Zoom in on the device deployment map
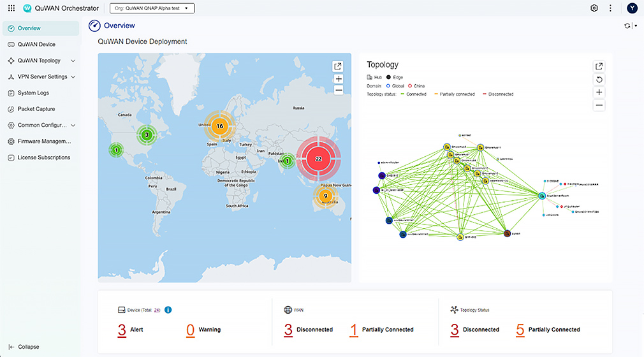The image size is (644, 357). pos(339,79)
